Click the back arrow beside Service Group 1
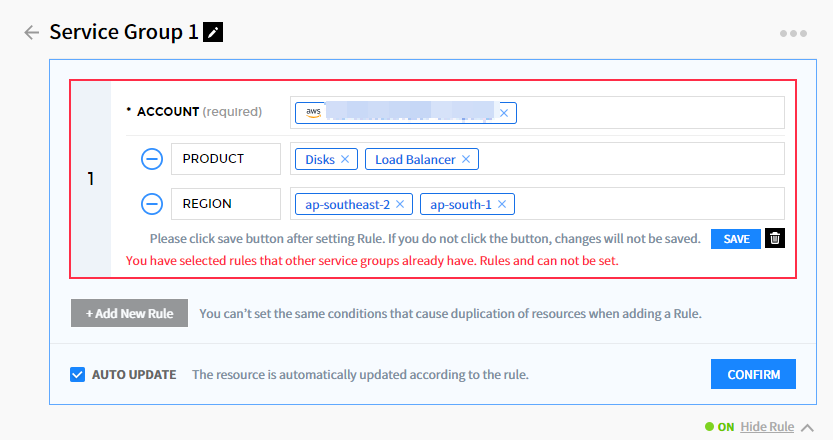Screen dimensions: 833x440 point(31,32)
